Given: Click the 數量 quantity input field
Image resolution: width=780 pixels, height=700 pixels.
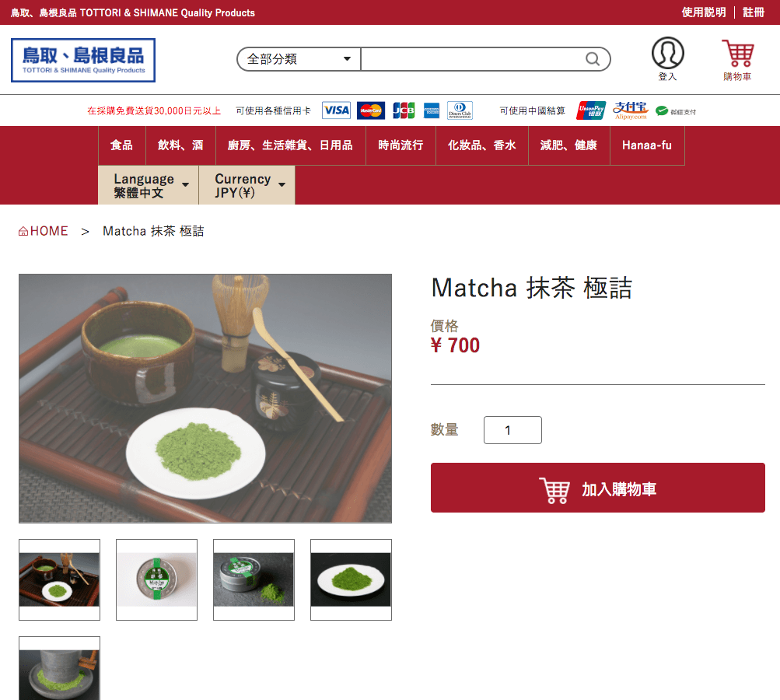Looking at the screenshot, I should (512, 430).
